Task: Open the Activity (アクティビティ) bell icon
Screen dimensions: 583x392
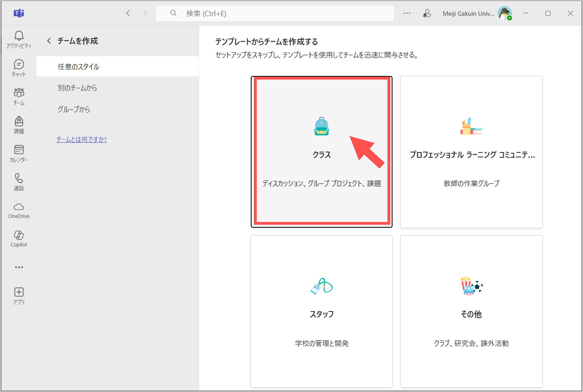Action: [19, 39]
